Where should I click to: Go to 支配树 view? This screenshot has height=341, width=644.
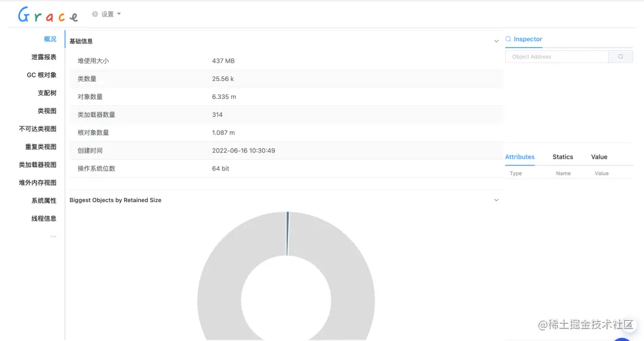tap(47, 93)
